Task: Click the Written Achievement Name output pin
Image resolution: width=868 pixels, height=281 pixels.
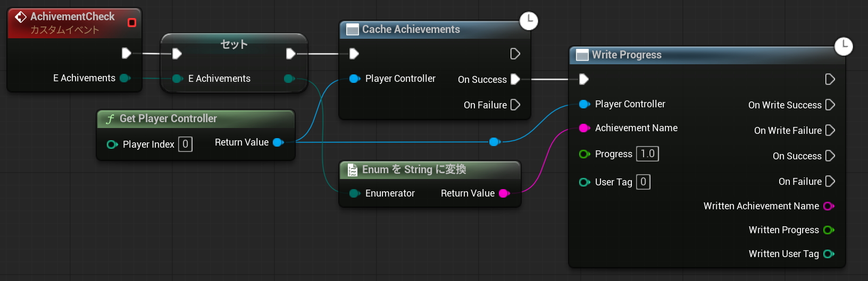Action: pyautogui.click(x=828, y=206)
